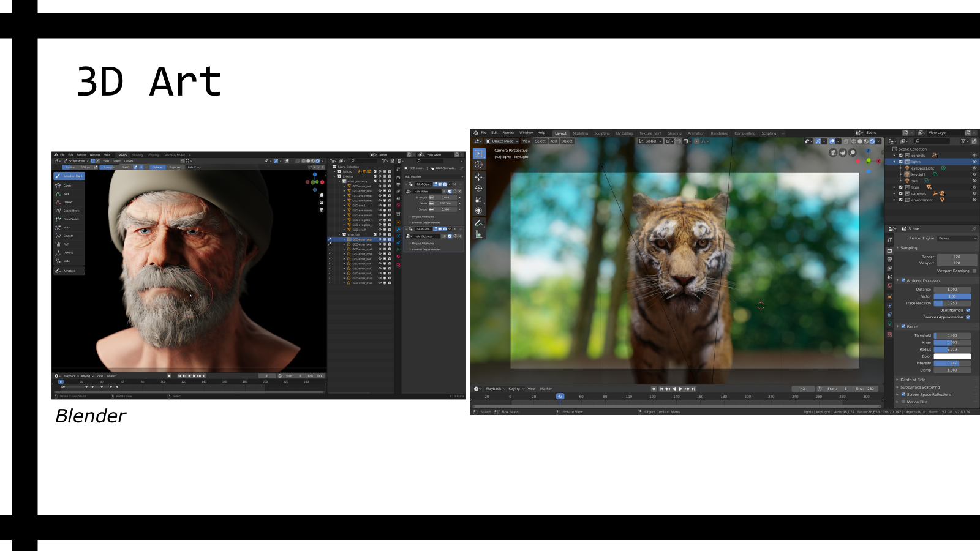Click the Bloom Color white swatch
This screenshot has height=551, width=980.
click(952, 356)
